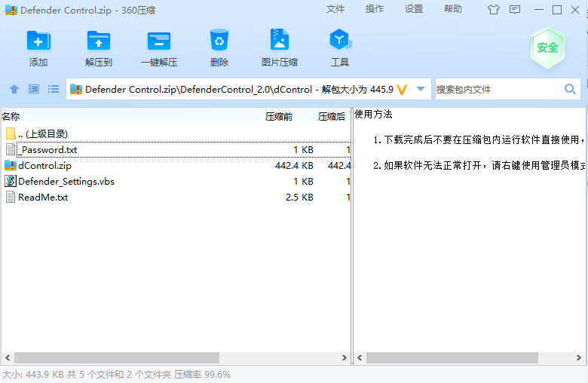Click the 一键解压 one-click extract icon
The image size is (588, 383).
159,41
